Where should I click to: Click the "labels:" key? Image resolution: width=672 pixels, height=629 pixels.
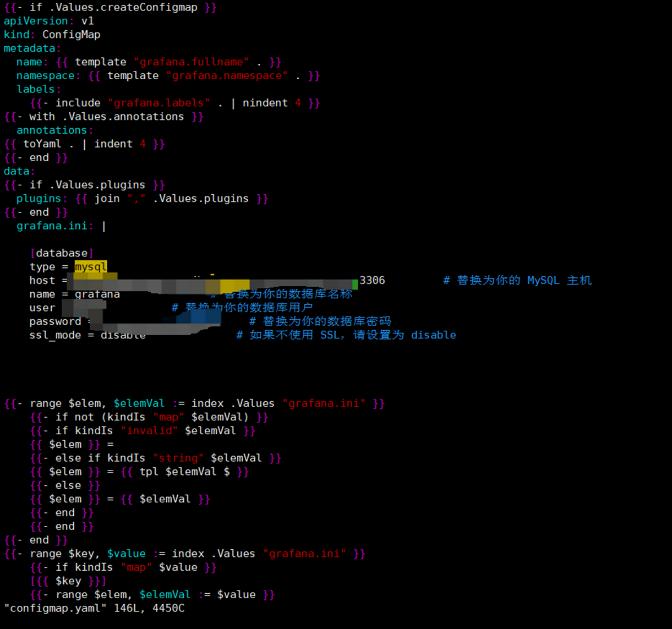coord(39,89)
